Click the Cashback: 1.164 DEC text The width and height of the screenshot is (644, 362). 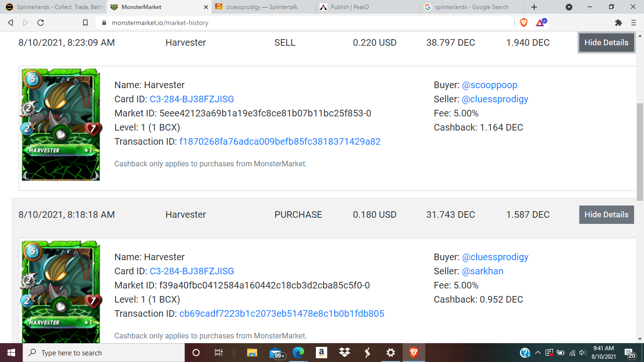pyautogui.click(x=479, y=127)
